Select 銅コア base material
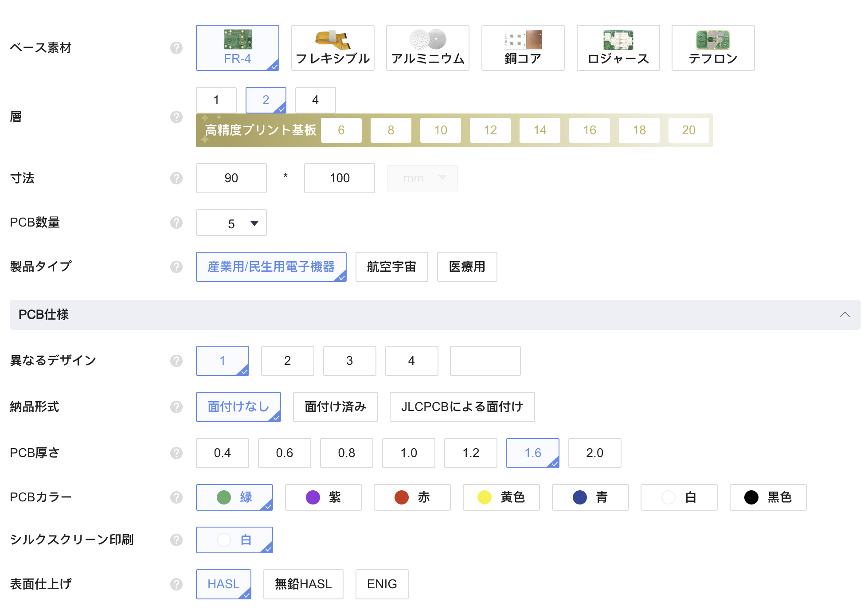 [x=523, y=48]
